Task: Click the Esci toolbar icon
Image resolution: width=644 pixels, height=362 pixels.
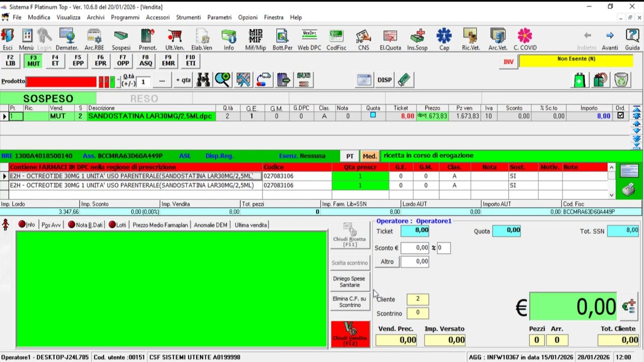Action: point(8,40)
